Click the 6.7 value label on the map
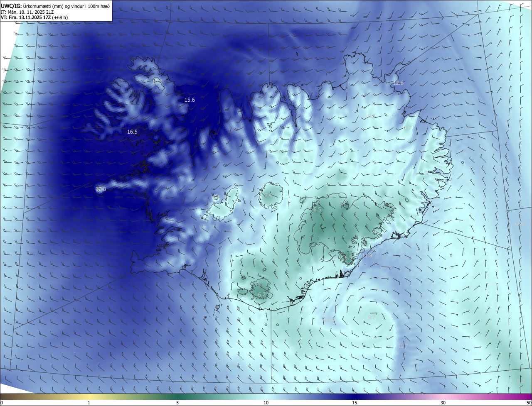532x406 pixels. [x=262, y=295]
